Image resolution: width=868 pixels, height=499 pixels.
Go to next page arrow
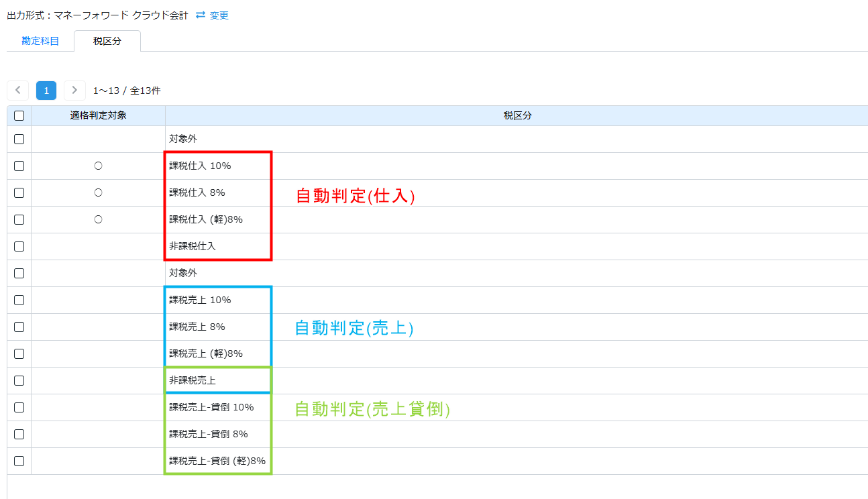tap(74, 91)
